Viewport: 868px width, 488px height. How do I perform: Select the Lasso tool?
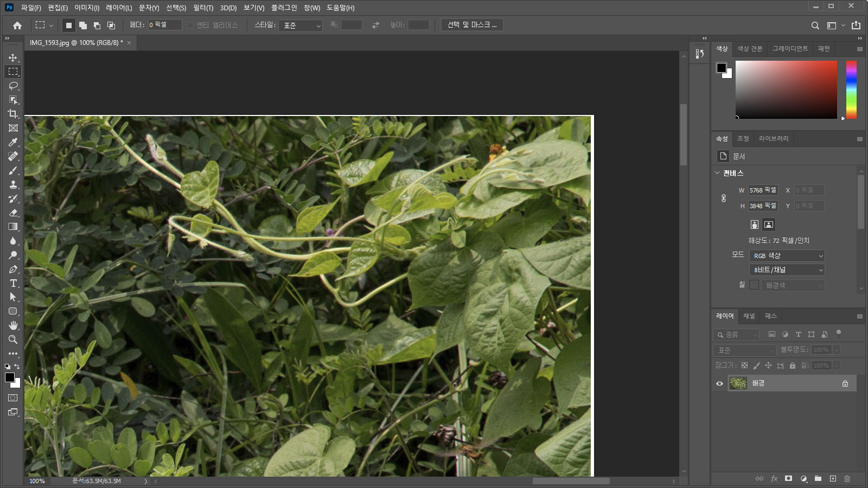[x=13, y=86]
